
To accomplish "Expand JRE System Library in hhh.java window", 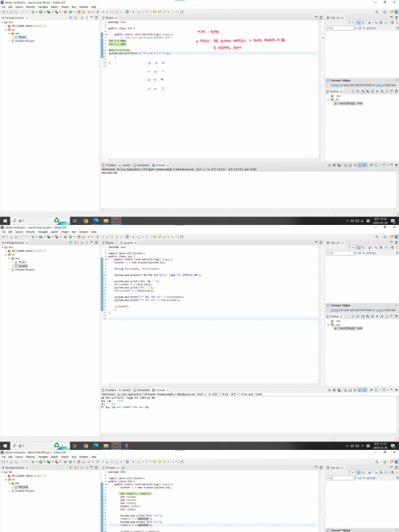I will pos(5,476).
